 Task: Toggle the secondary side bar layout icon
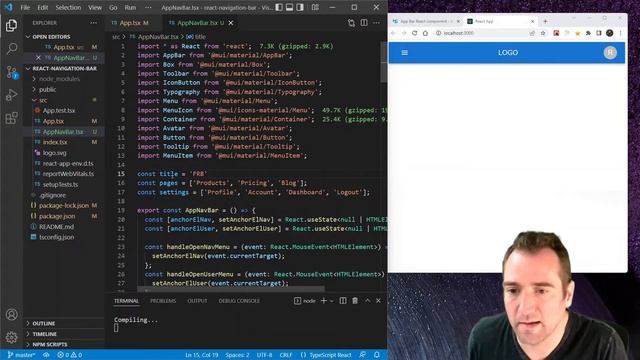pos(300,7)
